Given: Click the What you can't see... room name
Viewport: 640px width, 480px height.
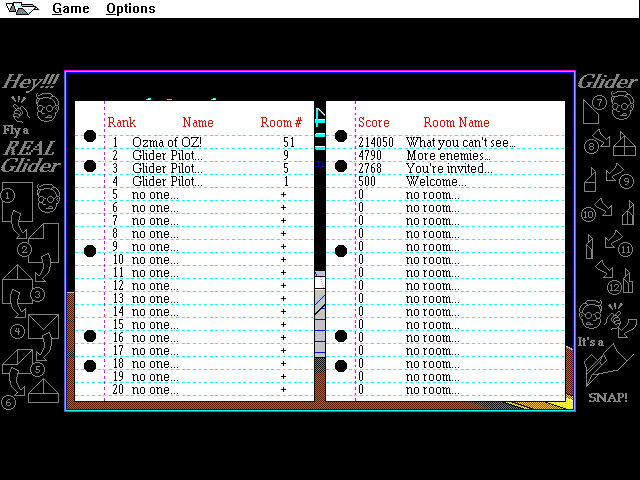Looking at the screenshot, I should pyautogui.click(x=461, y=142).
